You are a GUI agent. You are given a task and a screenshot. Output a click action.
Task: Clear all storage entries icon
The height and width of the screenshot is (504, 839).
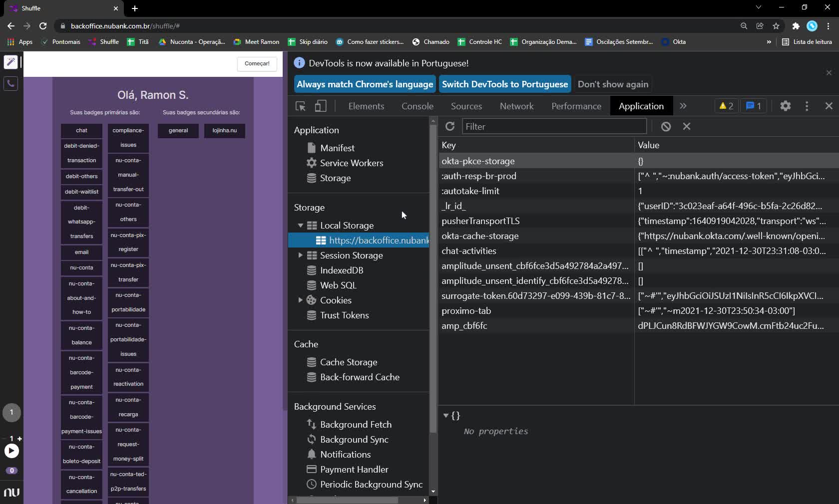tap(666, 127)
